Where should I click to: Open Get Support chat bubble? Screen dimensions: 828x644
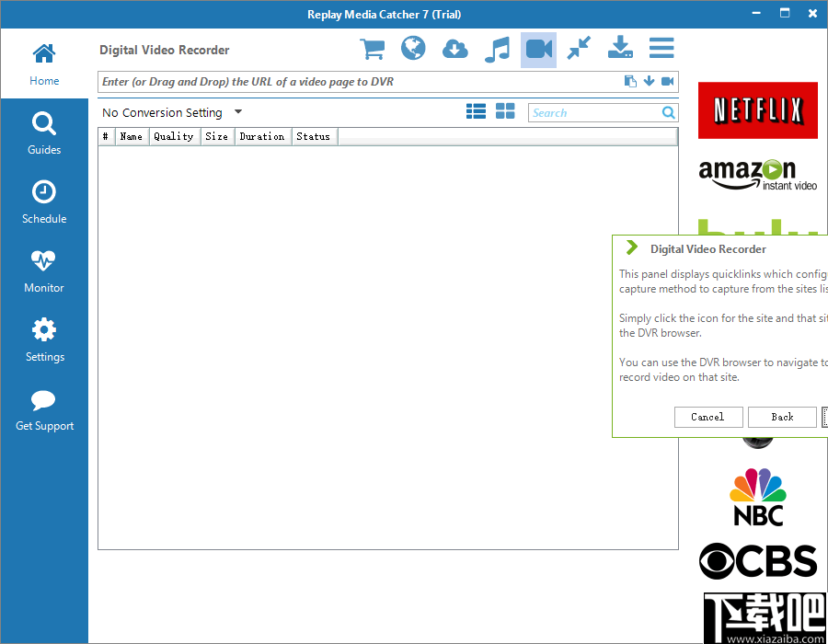coord(44,409)
